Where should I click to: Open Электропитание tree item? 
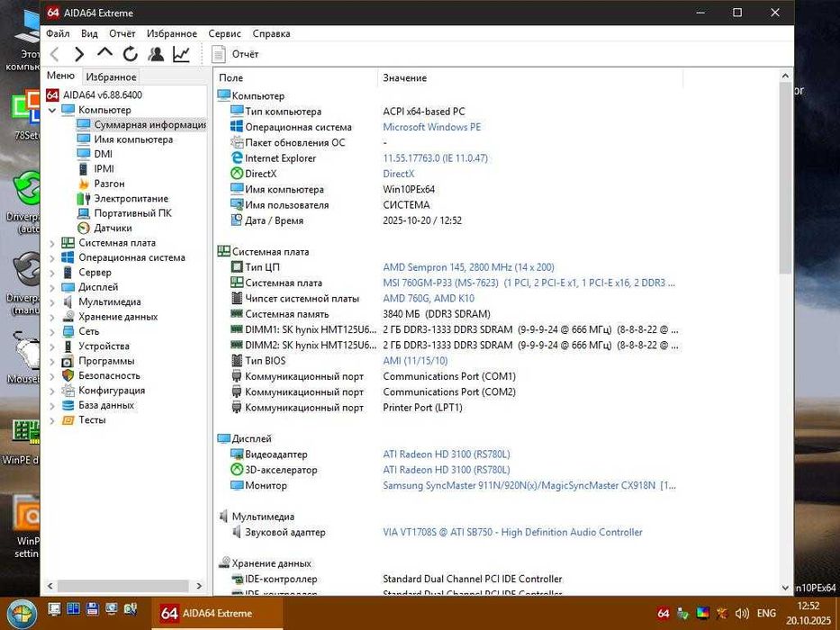pos(131,198)
